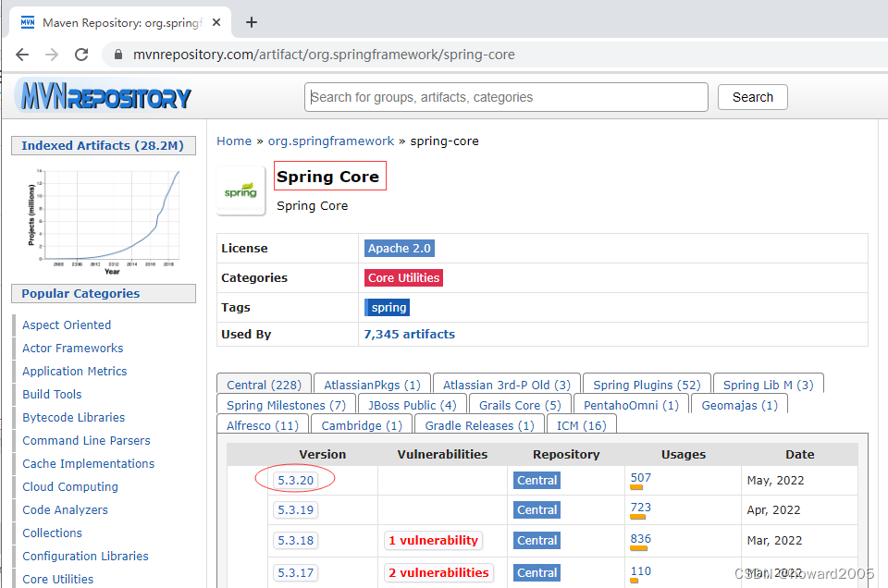Select the Spring Lib M (3) tab

point(768,385)
